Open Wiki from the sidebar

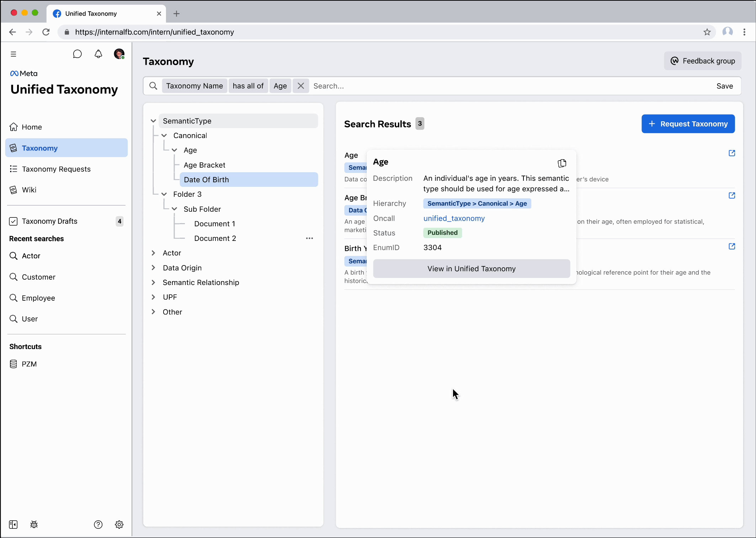click(x=66, y=190)
